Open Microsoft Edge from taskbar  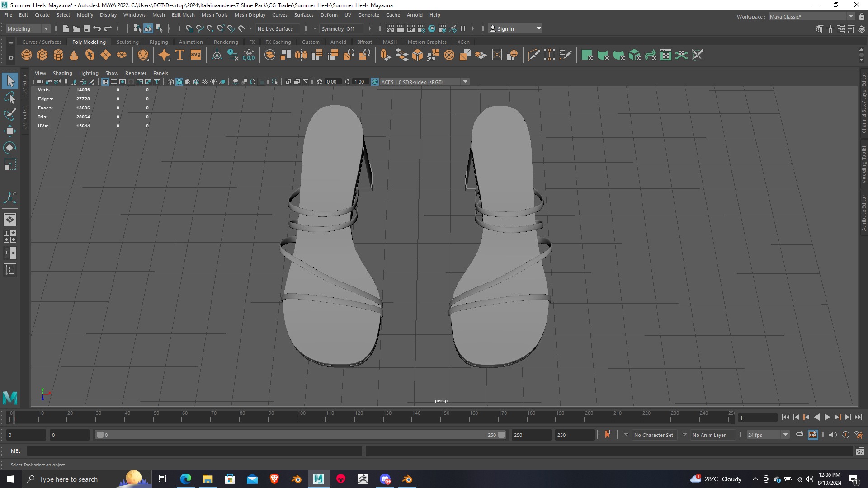coord(185,479)
